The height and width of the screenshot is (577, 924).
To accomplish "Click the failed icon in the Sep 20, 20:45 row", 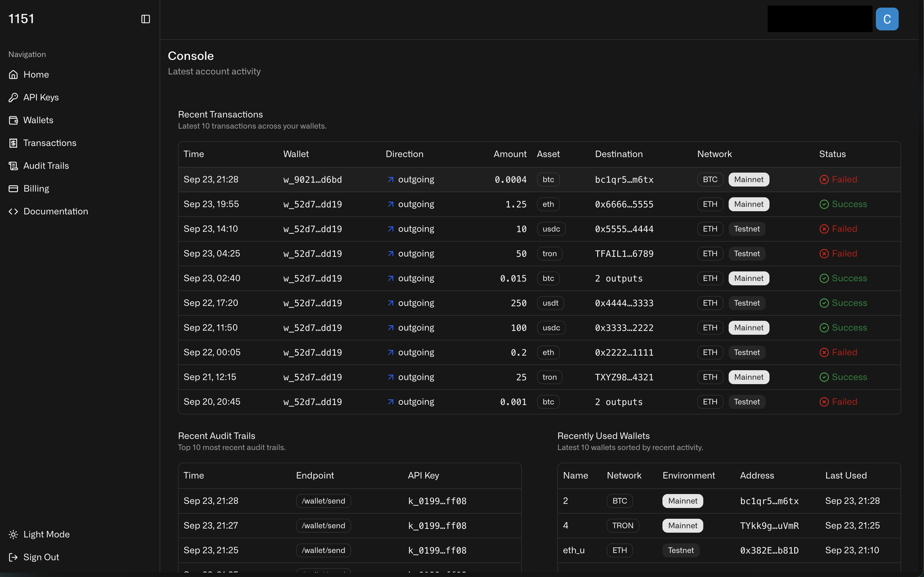I will click(x=824, y=402).
